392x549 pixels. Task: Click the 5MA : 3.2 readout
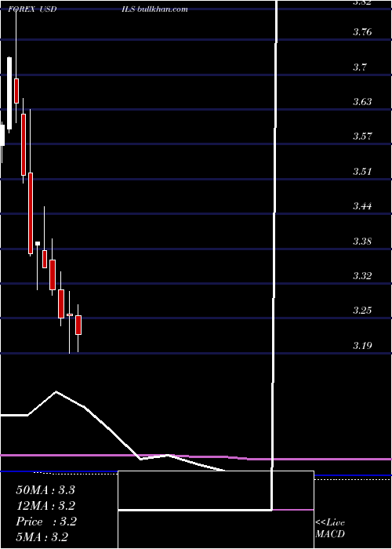tap(42, 537)
